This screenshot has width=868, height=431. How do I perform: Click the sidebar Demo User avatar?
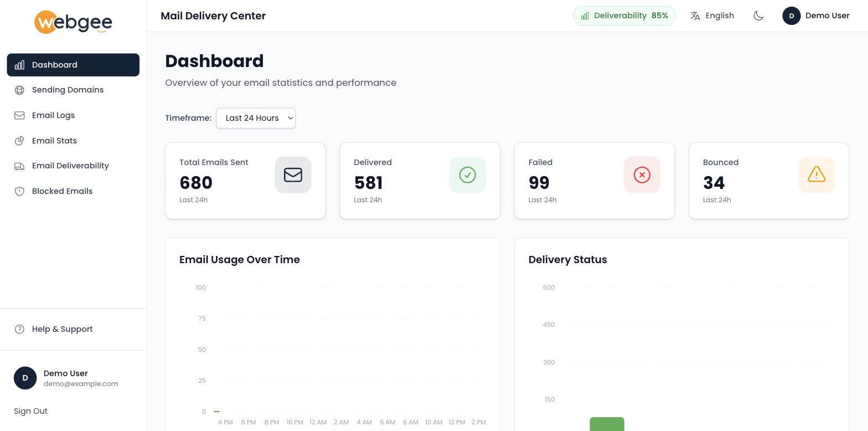[x=25, y=378]
